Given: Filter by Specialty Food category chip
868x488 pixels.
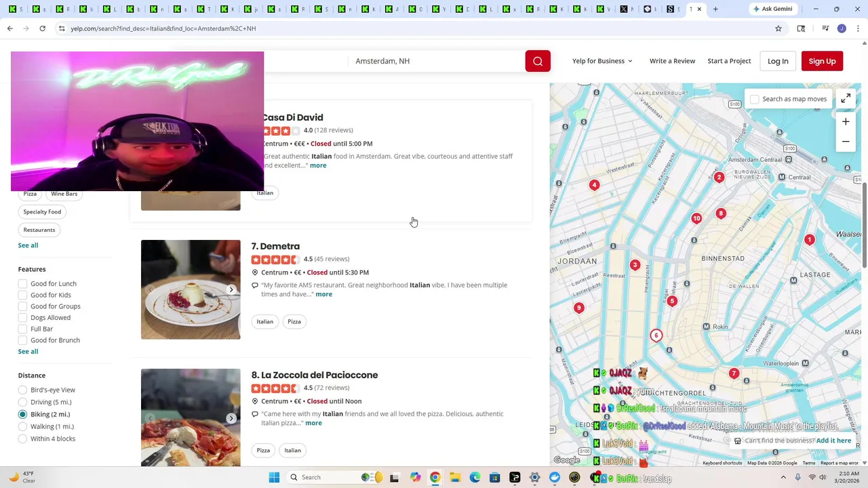Looking at the screenshot, I should tap(42, 211).
